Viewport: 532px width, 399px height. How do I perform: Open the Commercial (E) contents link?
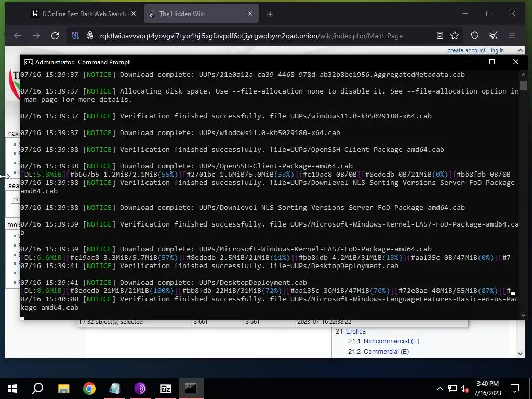point(386,352)
